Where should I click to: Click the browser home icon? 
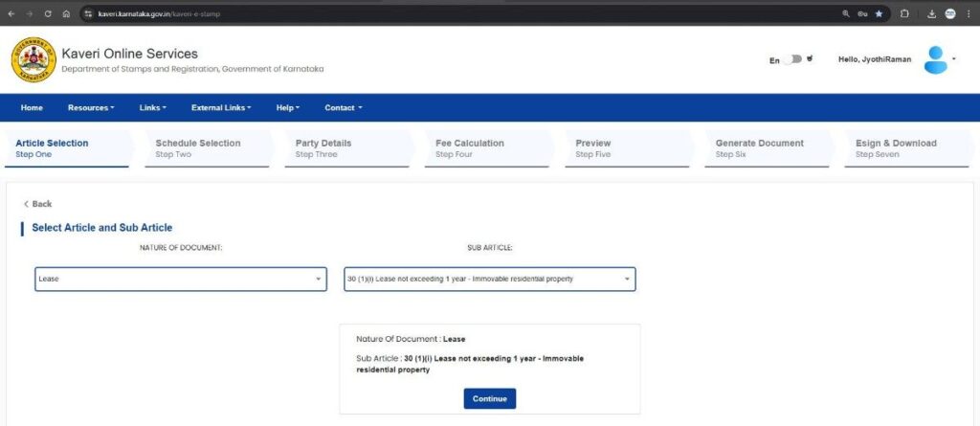(65, 13)
